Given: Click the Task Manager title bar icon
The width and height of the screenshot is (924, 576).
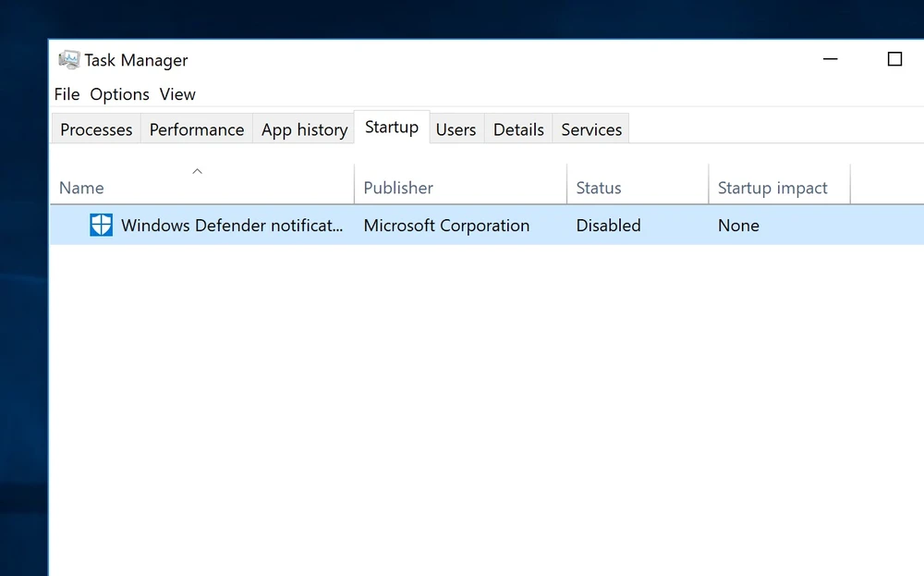Looking at the screenshot, I should click(x=69, y=60).
